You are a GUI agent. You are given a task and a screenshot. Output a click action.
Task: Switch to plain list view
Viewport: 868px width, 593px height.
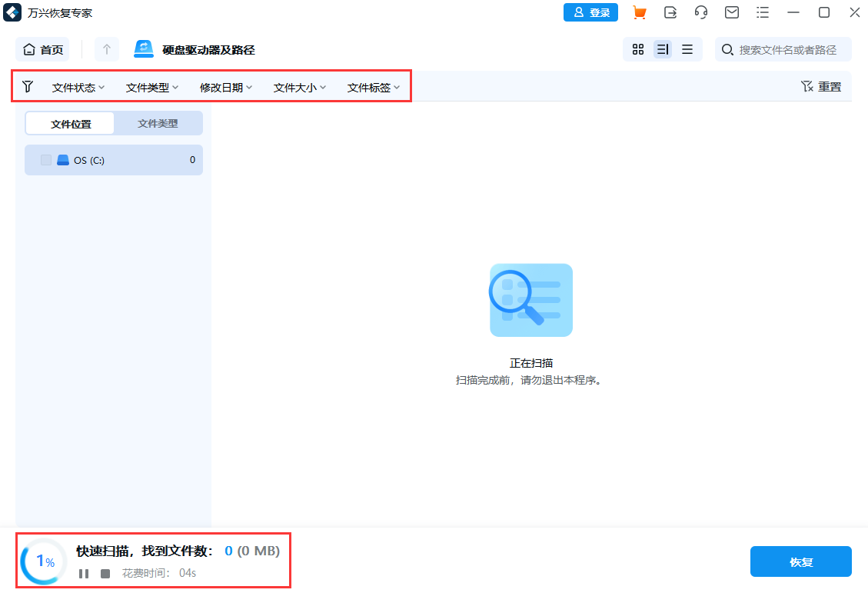(687, 49)
